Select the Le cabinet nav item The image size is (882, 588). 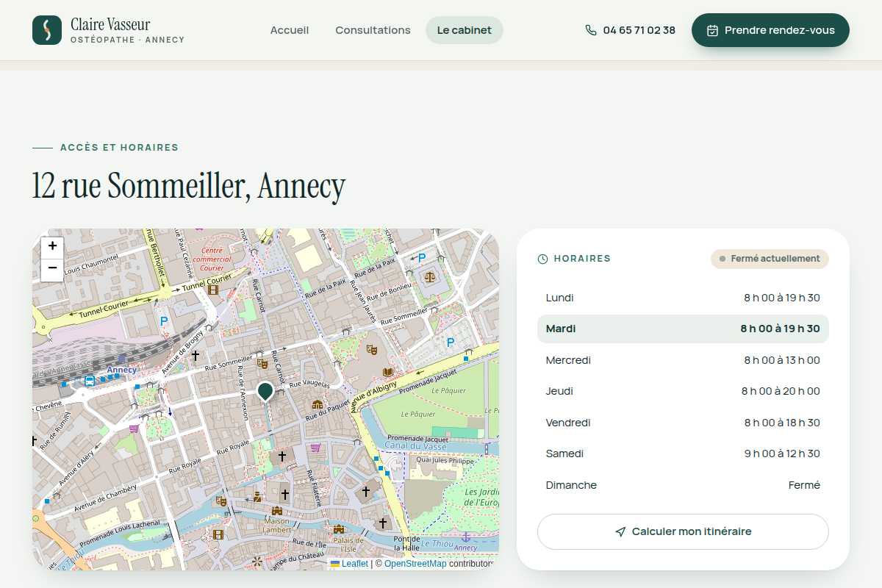465,30
